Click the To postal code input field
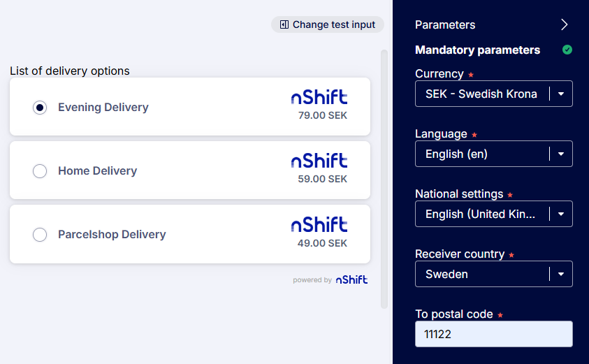Screen dimensions: 589x364 coord(493,334)
